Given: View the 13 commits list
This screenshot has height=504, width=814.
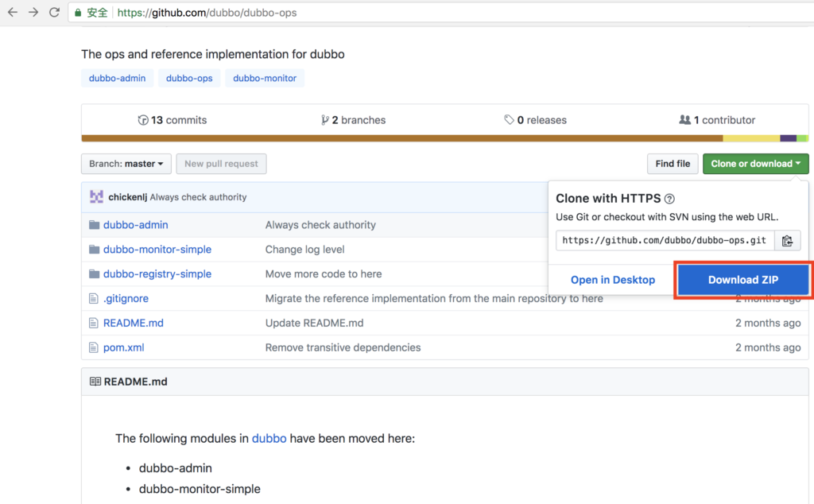Looking at the screenshot, I should point(172,120).
